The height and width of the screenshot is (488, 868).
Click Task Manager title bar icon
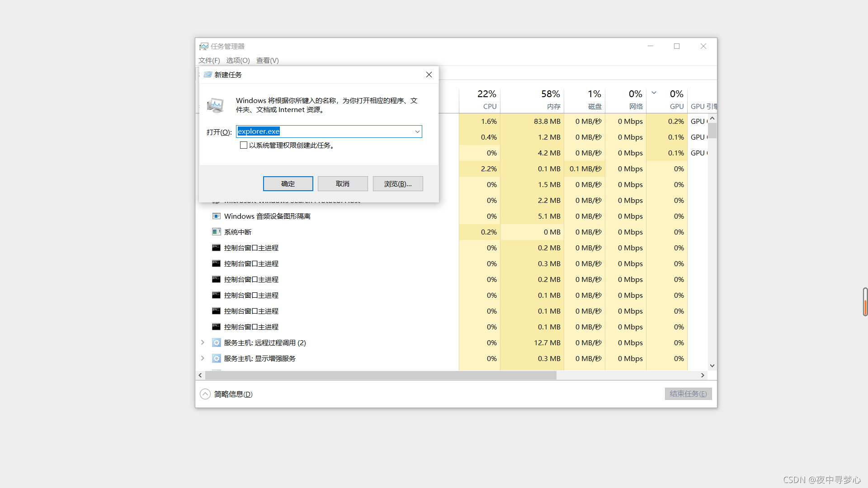[x=204, y=47]
